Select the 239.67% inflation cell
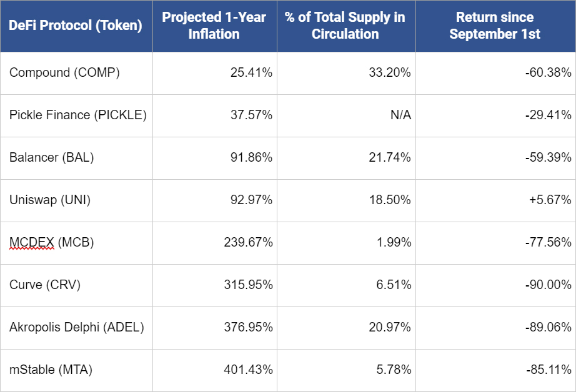576x392 pixels. click(214, 243)
